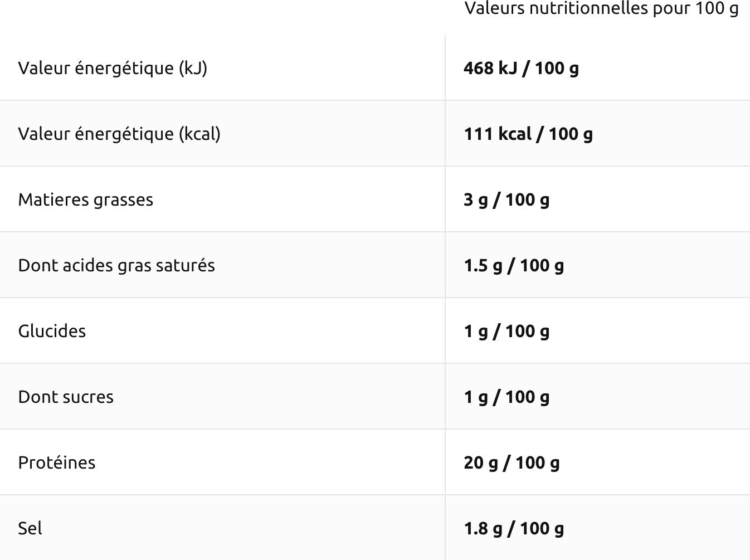Click the value next to Glucides
Screen dimensions: 750x560
click(x=507, y=331)
